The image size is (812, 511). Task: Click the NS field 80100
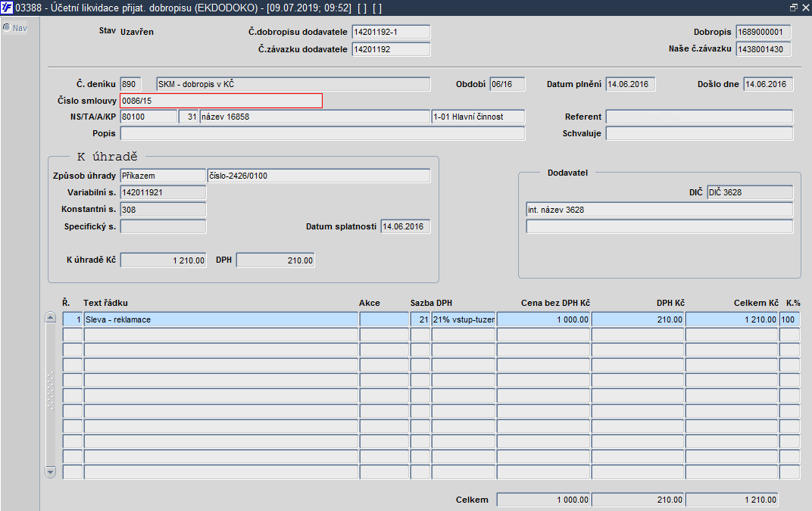click(x=148, y=117)
